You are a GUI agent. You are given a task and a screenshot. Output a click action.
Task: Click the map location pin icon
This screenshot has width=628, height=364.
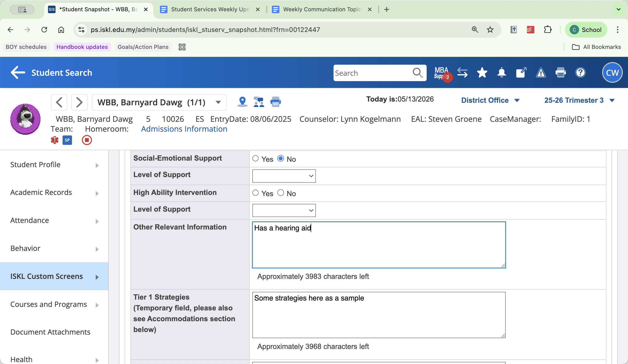pos(242,102)
